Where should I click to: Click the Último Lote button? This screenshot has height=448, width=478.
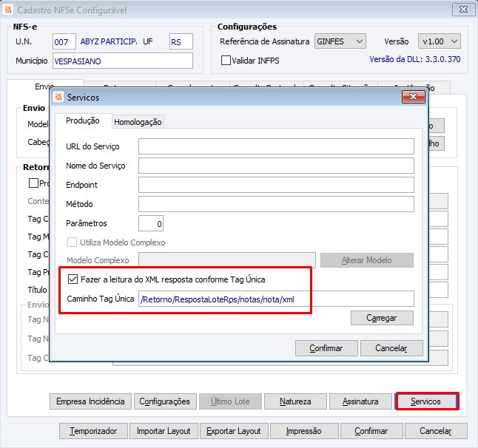pos(230,401)
